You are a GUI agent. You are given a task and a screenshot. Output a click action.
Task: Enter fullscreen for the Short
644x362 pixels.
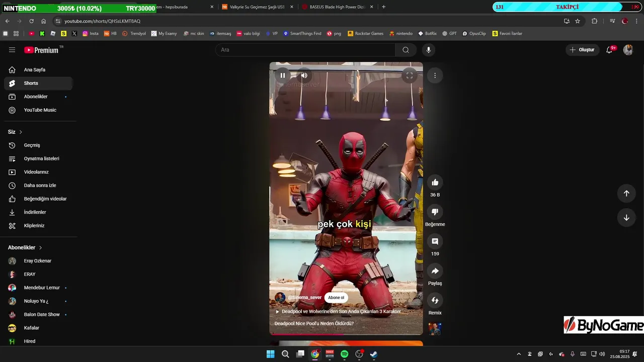coord(410,75)
